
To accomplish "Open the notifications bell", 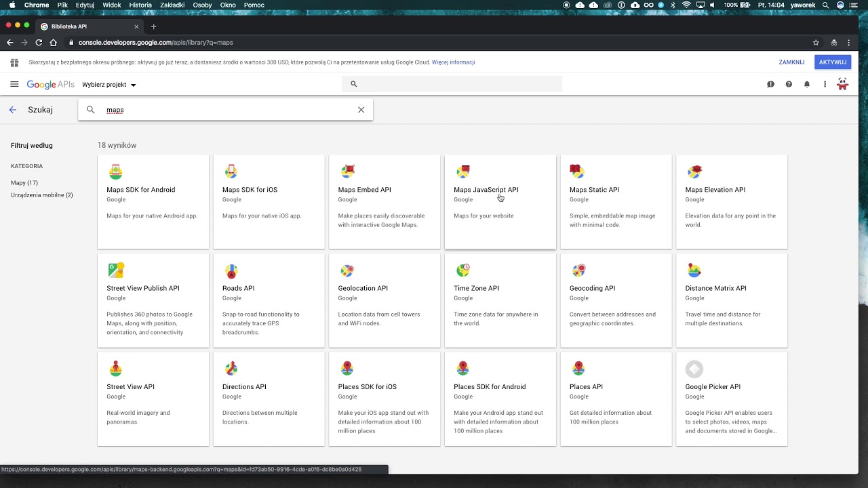I will tap(807, 84).
